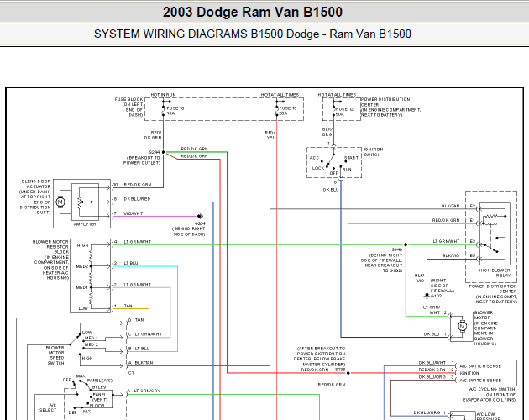The image size is (529, 420).
Task: Click the "DK BLU/WHT" wire label
Action: click(432, 363)
